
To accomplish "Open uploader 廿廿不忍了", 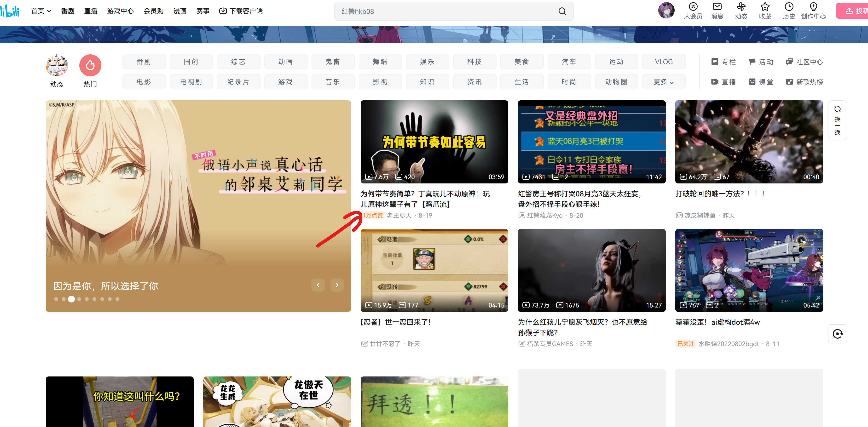I will pyautogui.click(x=385, y=343).
